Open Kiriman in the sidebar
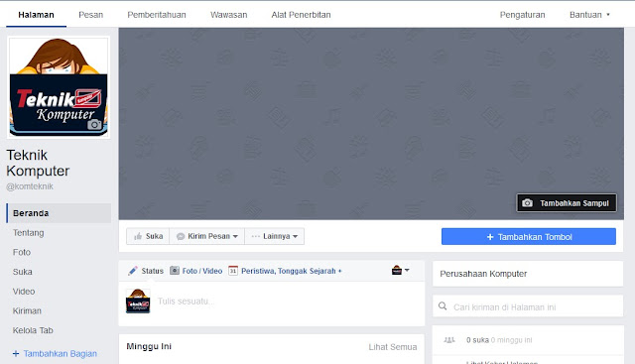The height and width of the screenshot is (364, 635). 27,311
